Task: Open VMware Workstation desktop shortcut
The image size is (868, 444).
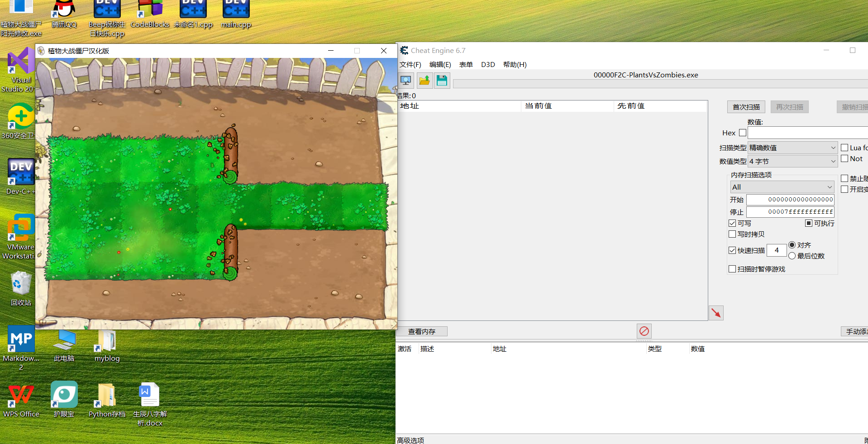Action: click(20, 237)
